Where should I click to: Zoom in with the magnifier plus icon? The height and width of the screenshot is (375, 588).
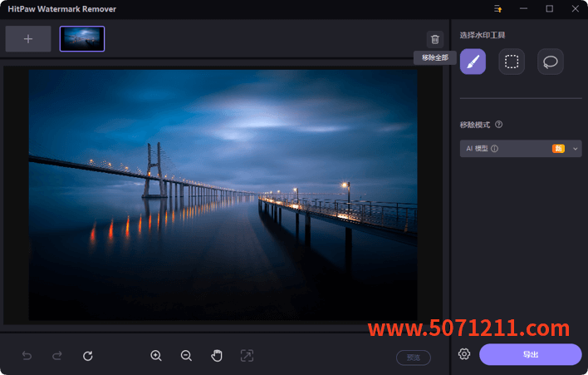tap(156, 356)
